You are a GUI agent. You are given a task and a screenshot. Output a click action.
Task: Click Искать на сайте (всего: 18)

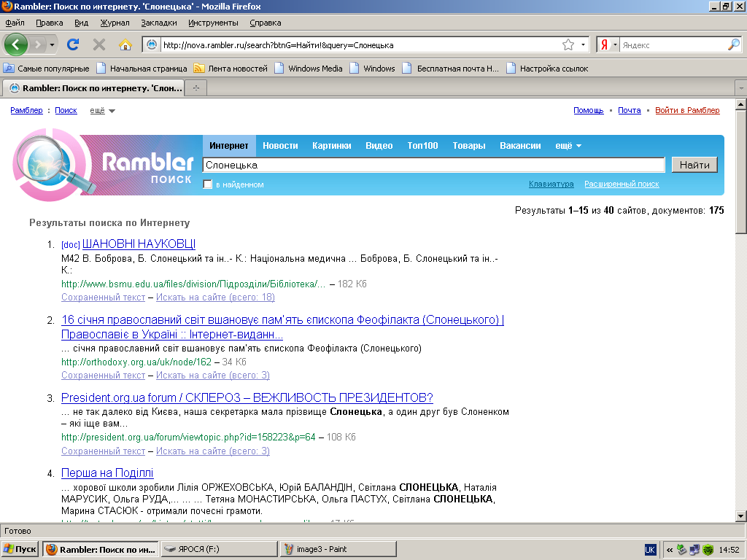click(x=215, y=297)
